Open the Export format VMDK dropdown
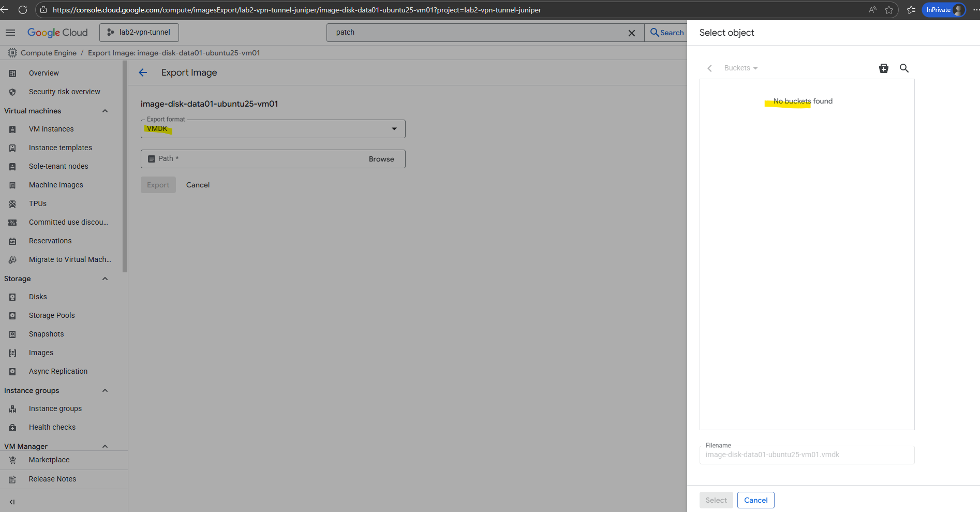980x512 pixels. [x=273, y=129]
